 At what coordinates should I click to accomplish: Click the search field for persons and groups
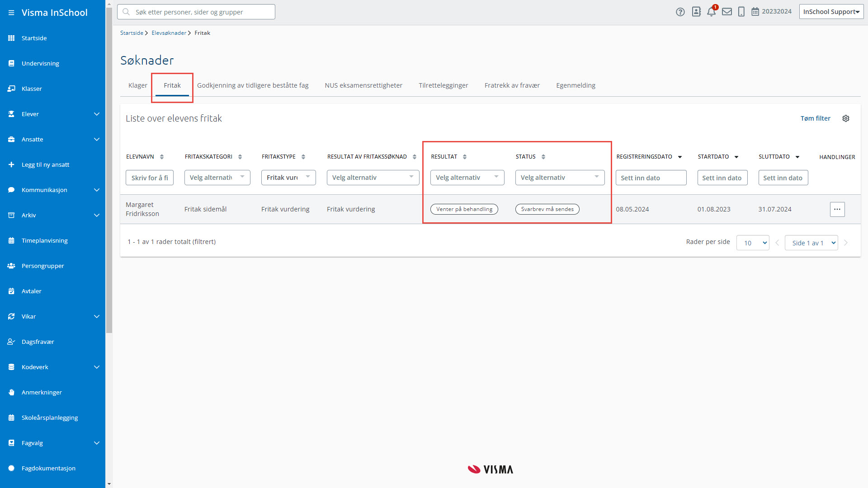coord(196,12)
